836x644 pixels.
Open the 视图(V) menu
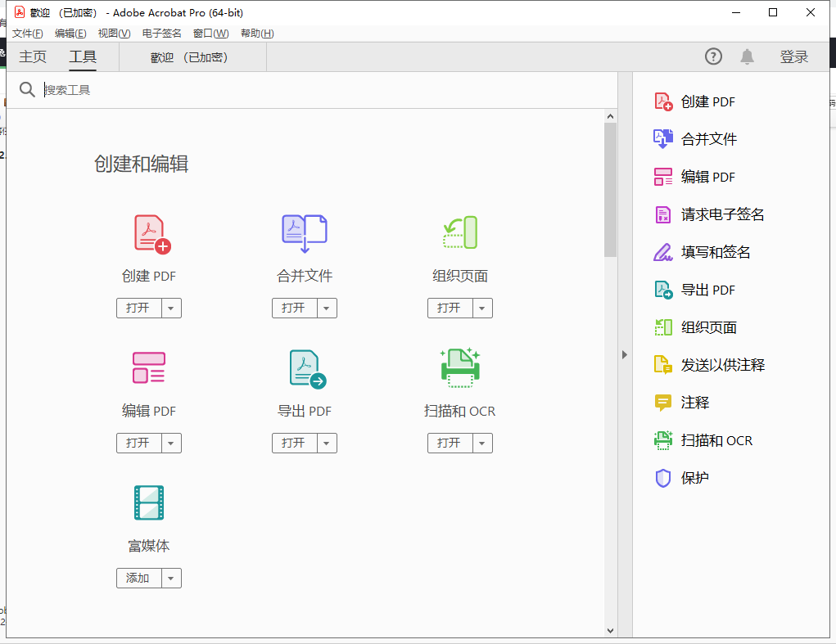(x=114, y=34)
